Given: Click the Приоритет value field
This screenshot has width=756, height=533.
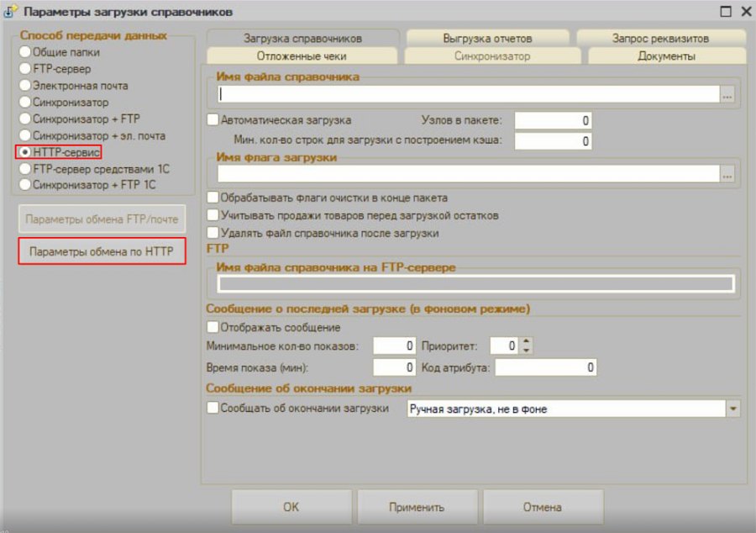Looking at the screenshot, I should coord(504,346).
